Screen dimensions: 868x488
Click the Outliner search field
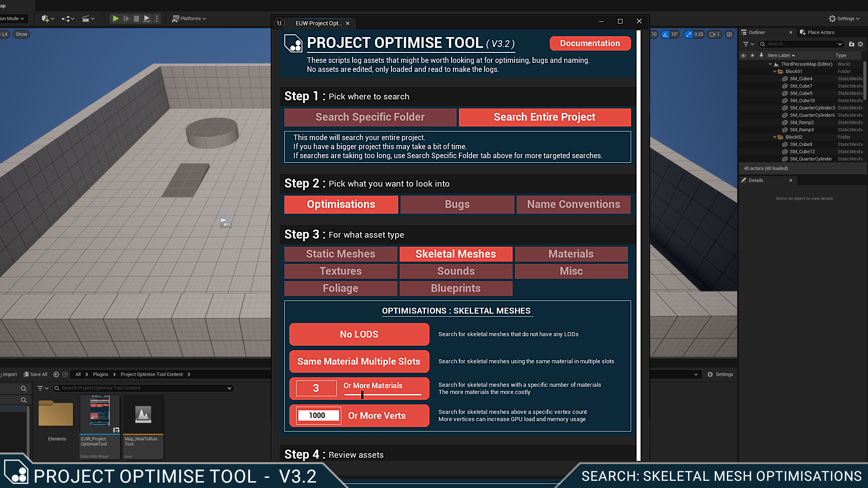pyautogui.click(x=801, y=44)
